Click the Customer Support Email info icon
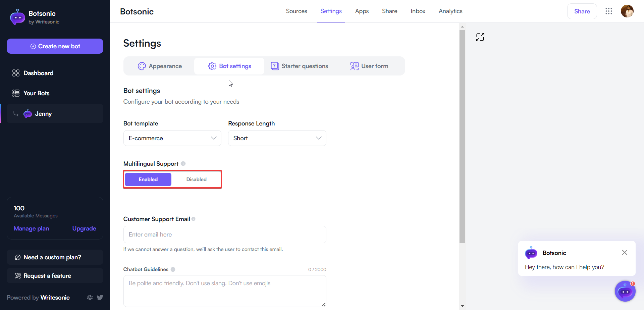Viewport: 644px width, 310px height. [x=194, y=219]
